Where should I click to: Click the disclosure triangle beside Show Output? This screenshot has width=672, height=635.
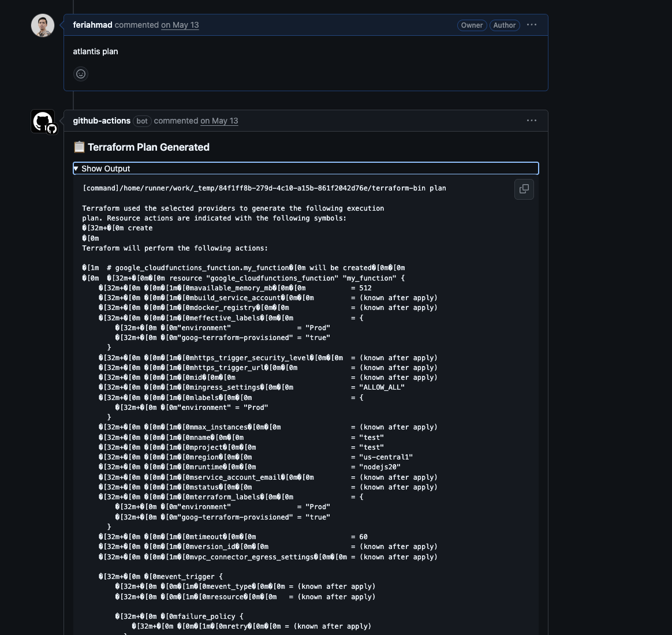point(76,169)
